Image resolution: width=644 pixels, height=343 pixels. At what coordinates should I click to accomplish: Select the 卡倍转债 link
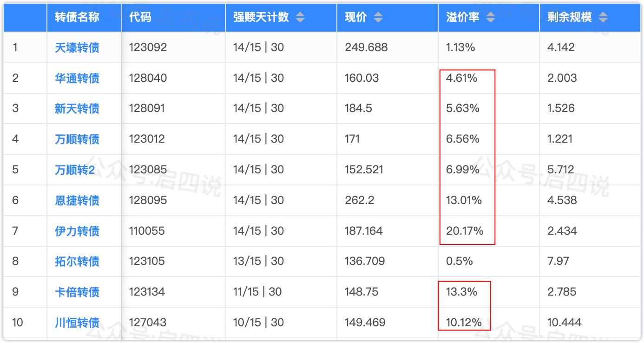(x=77, y=292)
